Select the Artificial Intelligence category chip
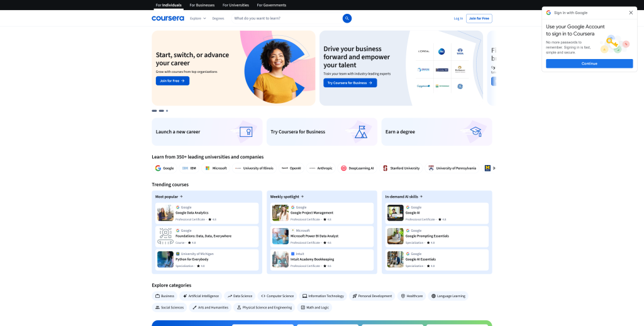The image size is (644, 326). [x=201, y=296]
